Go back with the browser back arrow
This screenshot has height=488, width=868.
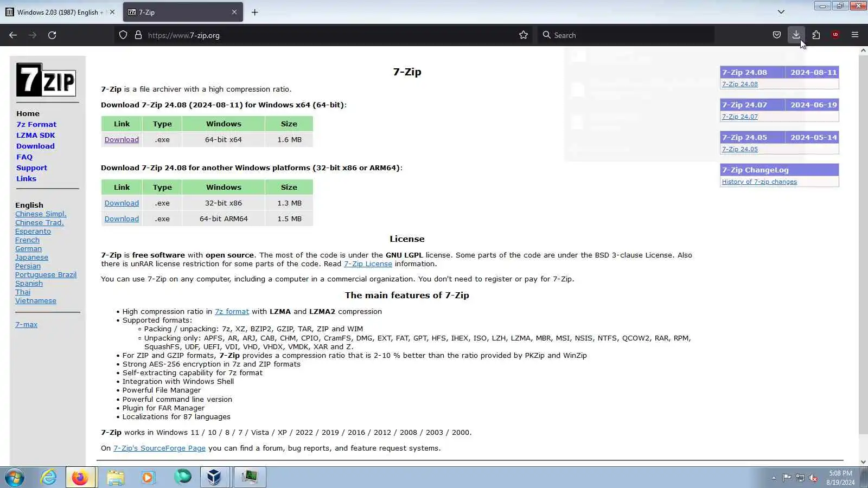click(13, 35)
